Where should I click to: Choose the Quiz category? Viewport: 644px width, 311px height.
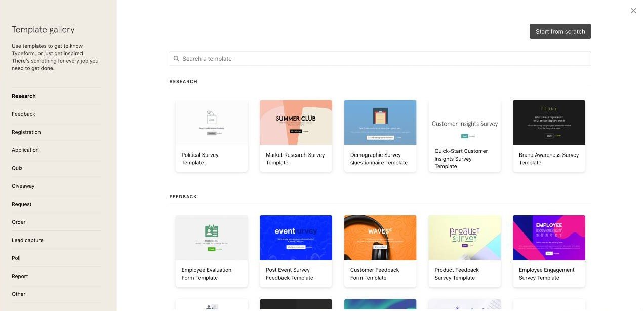(x=17, y=168)
